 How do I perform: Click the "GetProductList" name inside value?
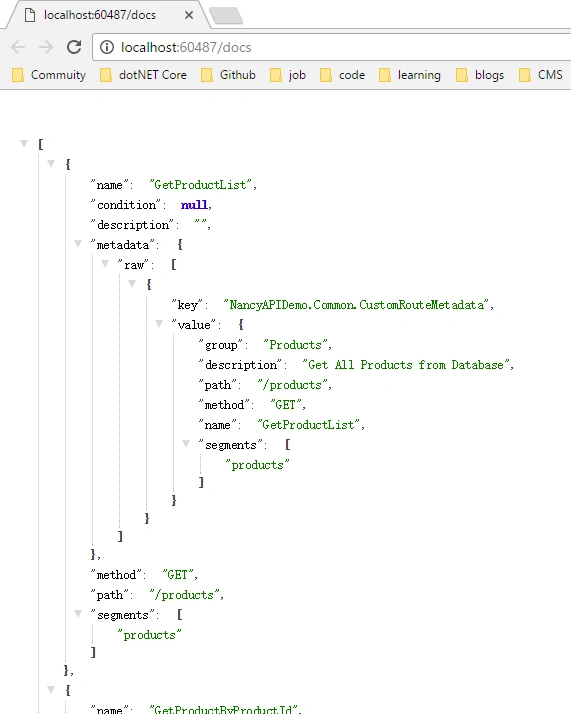pos(311,425)
